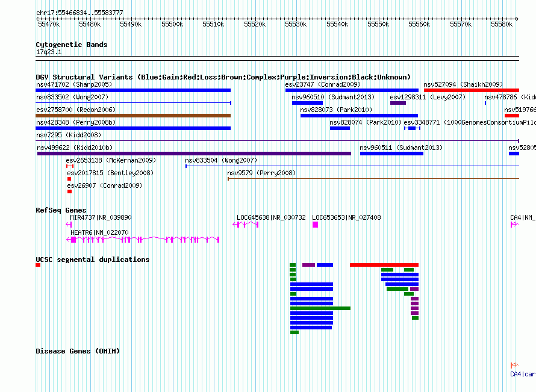
Task: Click the CA4 RefSeq gene arrow
Action: pos(514,225)
